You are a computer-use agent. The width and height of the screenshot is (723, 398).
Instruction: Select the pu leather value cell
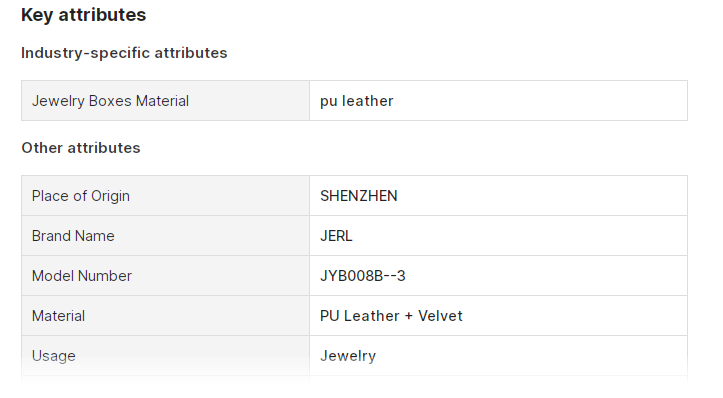pos(498,101)
